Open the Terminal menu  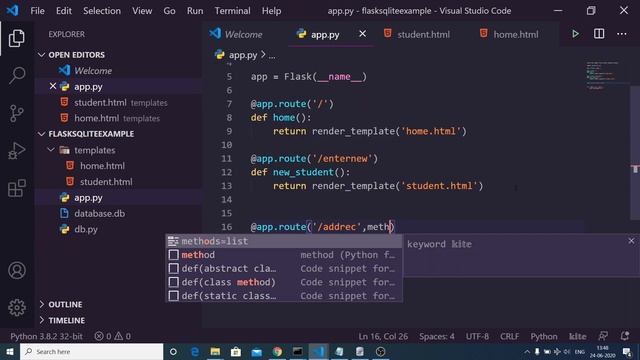(x=232, y=11)
